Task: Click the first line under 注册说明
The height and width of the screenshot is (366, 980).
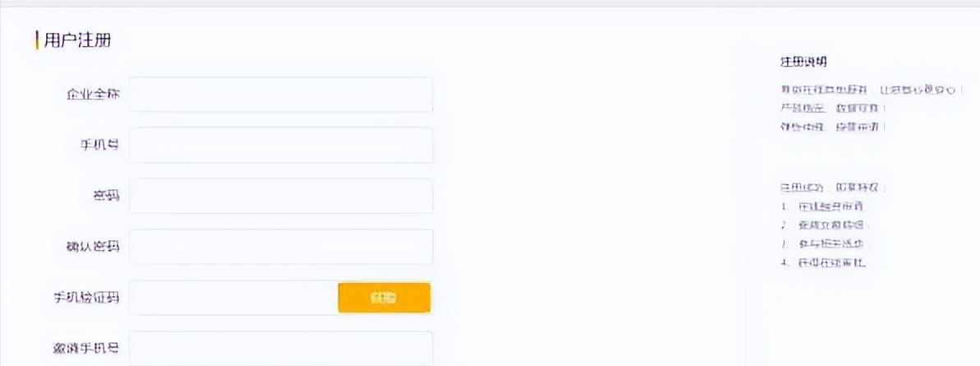Action: click(870, 90)
